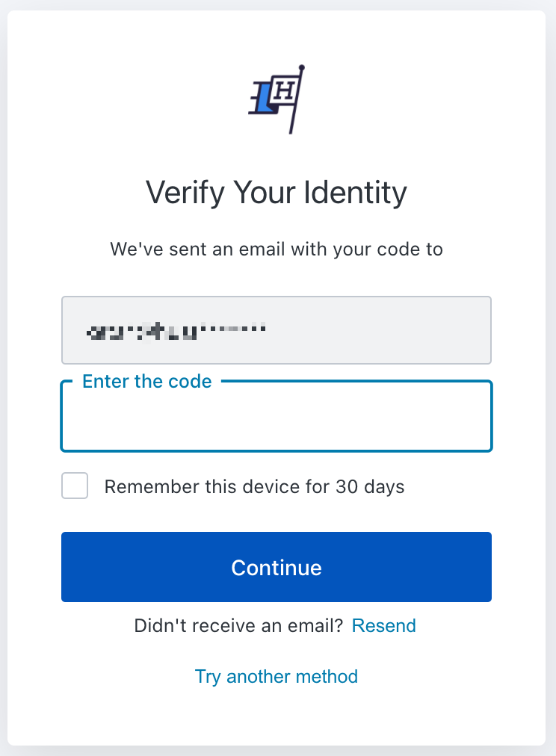Click the H letter inside the logo flag
Image resolution: width=556 pixels, height=756 pixels.
click(285, 90)
